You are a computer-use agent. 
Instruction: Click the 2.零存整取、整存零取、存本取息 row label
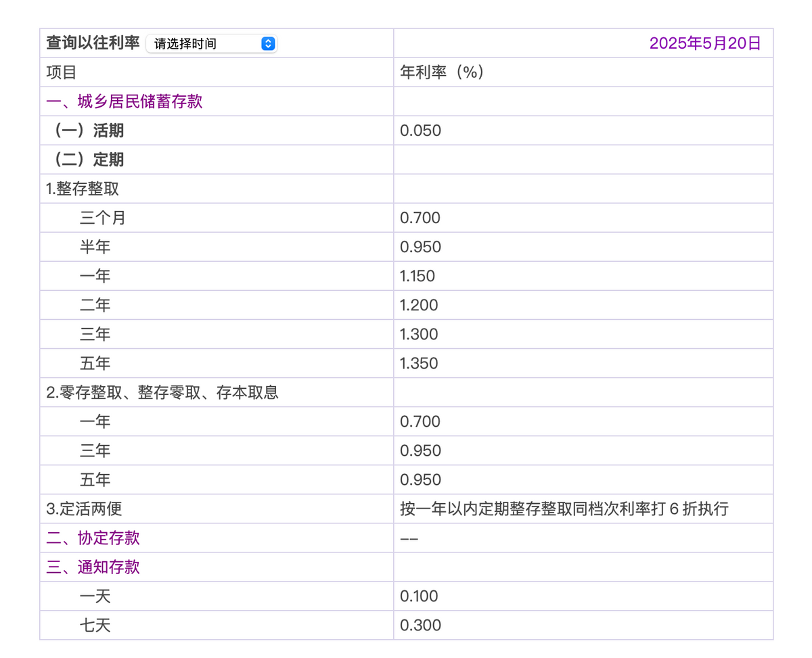[162, 393]
